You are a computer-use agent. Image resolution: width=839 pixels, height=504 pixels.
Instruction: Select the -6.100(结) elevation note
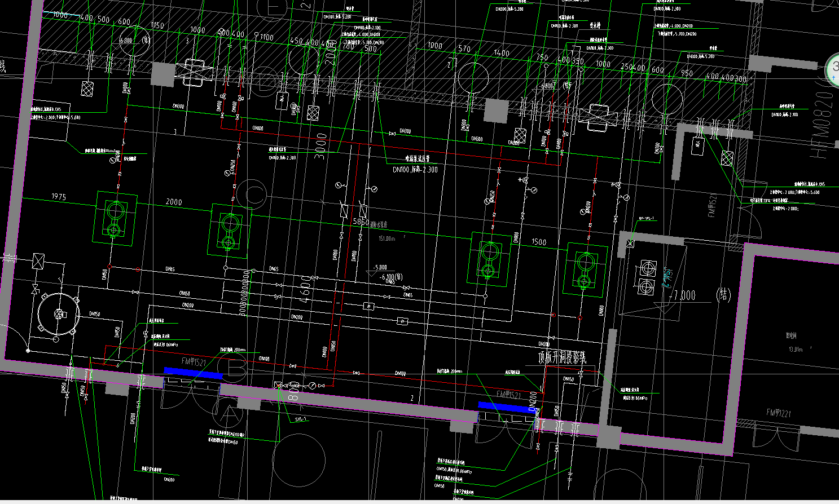pyautogui.click(x=391, y=277)
